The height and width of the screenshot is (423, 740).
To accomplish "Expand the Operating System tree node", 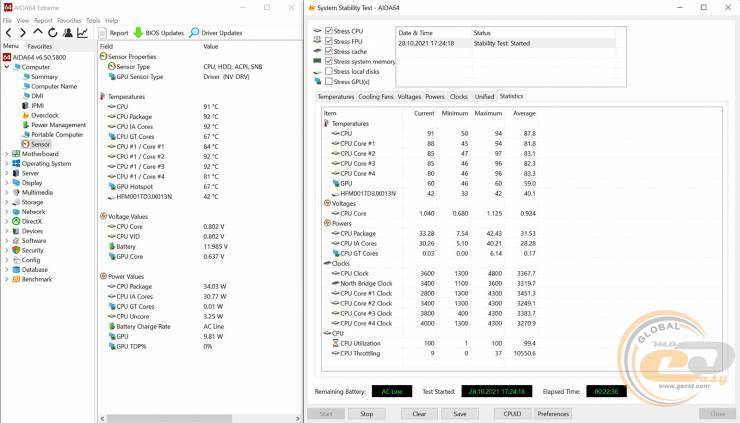I will [7, 163].
